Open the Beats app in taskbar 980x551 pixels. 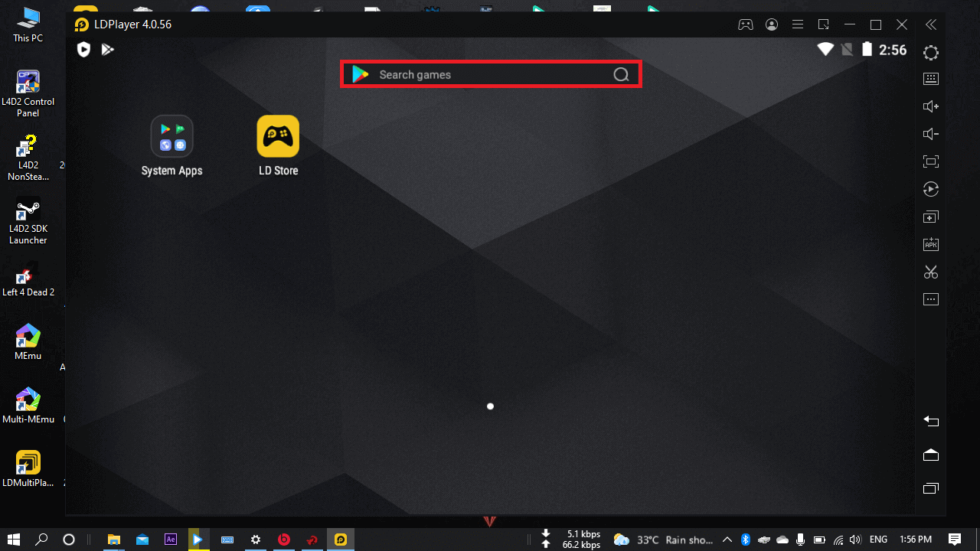pos(284,540)
